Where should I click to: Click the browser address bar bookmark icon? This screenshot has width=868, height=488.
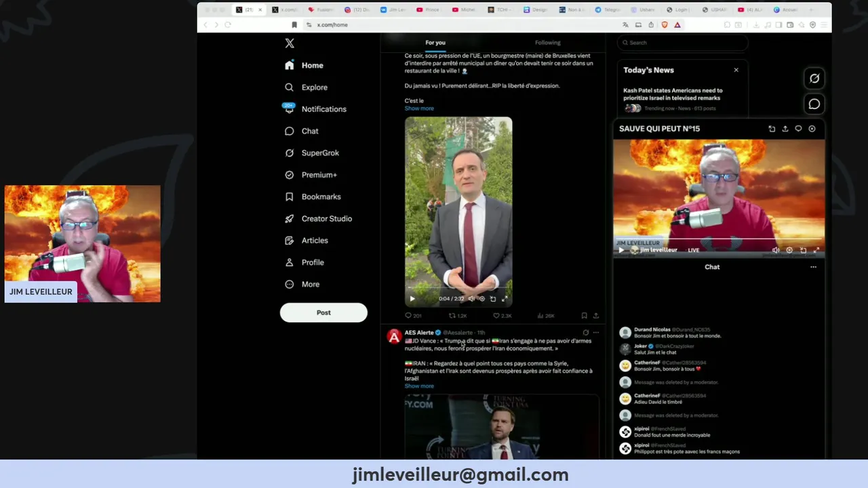pyautogui.click(x=294, y=25)
